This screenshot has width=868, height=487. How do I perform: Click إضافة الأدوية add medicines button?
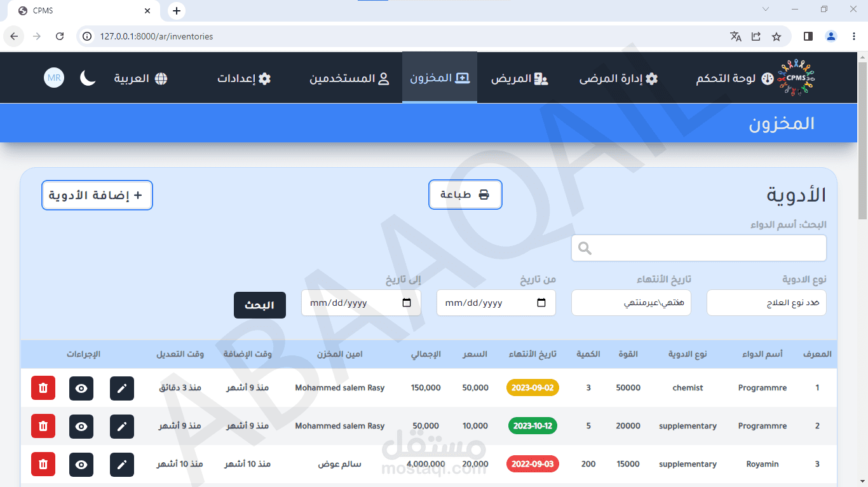click(x=97, y=195)
